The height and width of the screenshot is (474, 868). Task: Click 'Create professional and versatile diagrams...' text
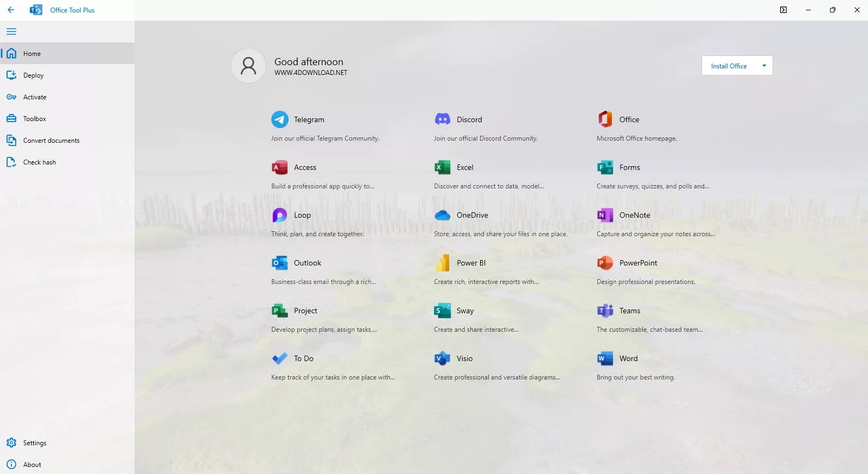[x=497, y=377]
